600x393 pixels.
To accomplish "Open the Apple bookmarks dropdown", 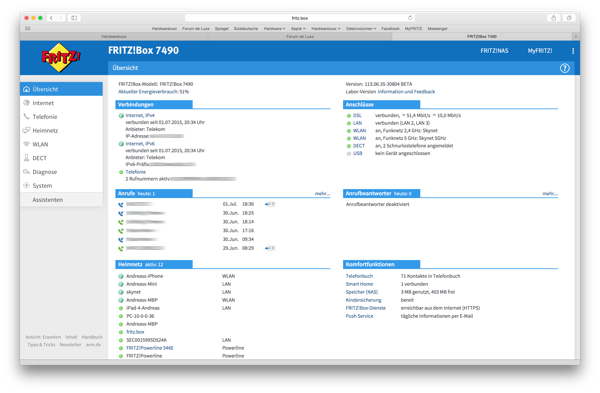I will click(298, 28).
